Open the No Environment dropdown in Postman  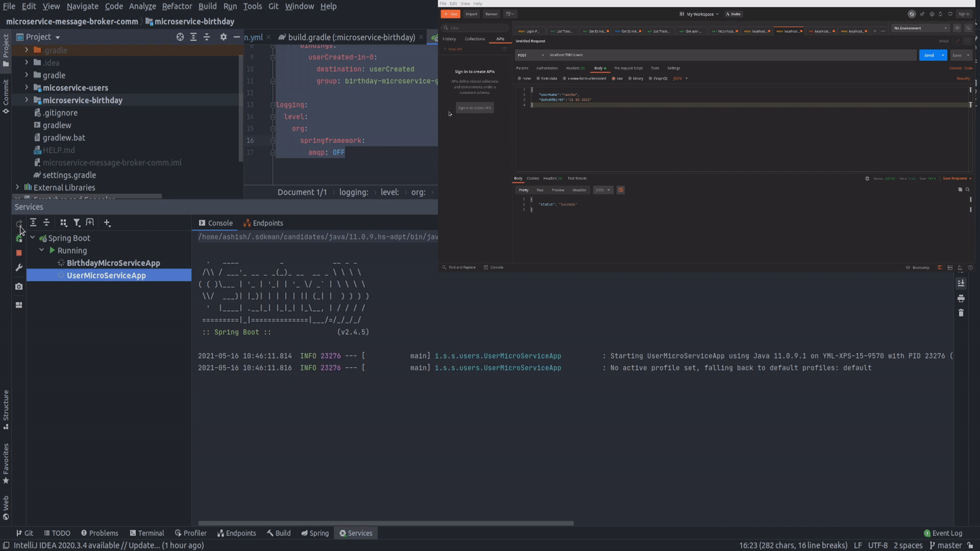(x=920, y=28)
